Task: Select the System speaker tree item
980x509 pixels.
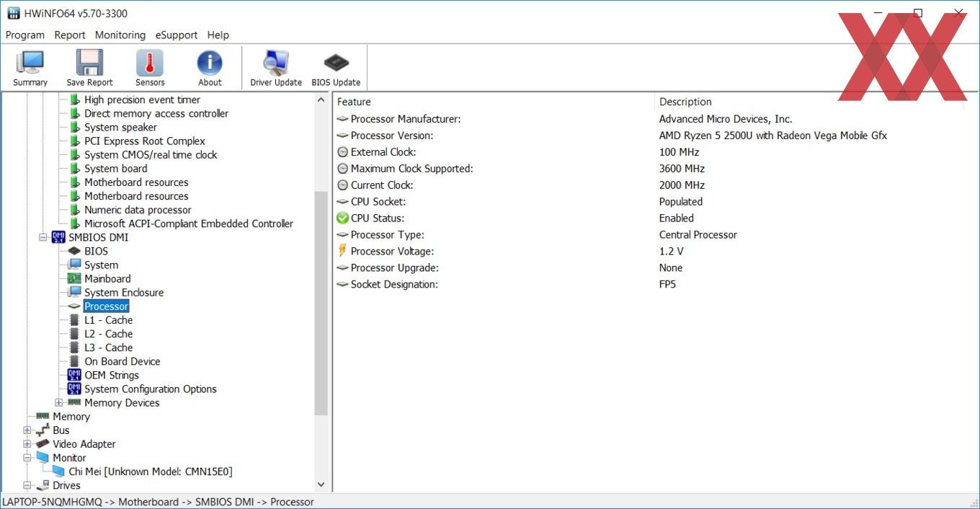Action: [120, 127]
